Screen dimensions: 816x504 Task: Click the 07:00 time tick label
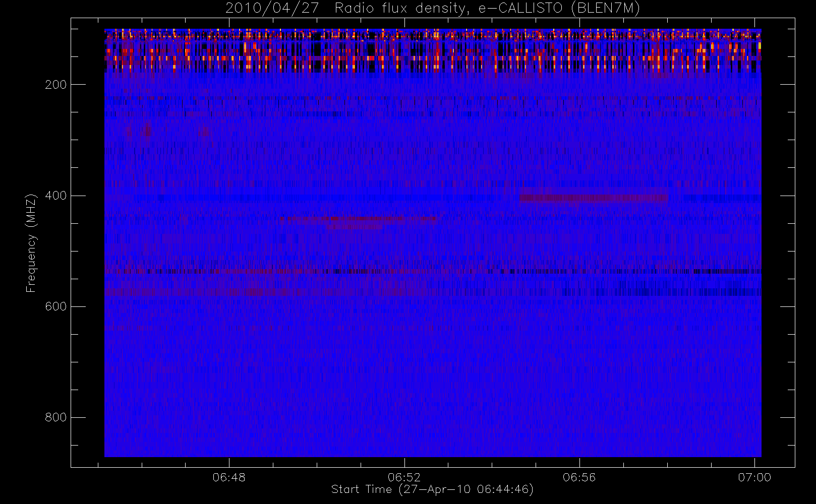point(754,477)
